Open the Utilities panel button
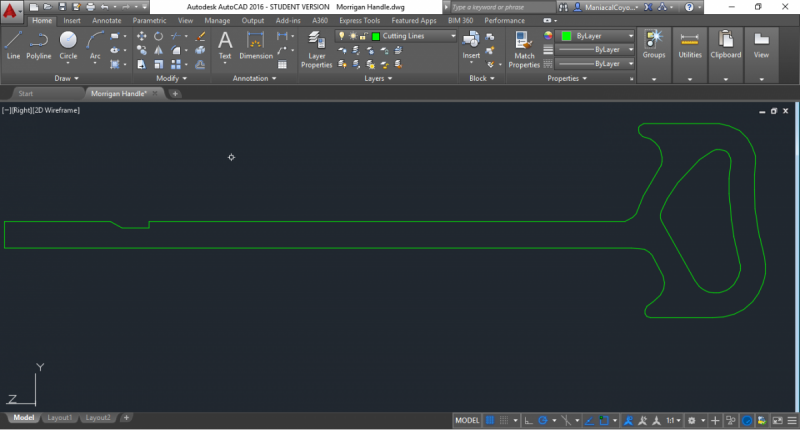This screenshot has height=430, width=800. (690, 48)
